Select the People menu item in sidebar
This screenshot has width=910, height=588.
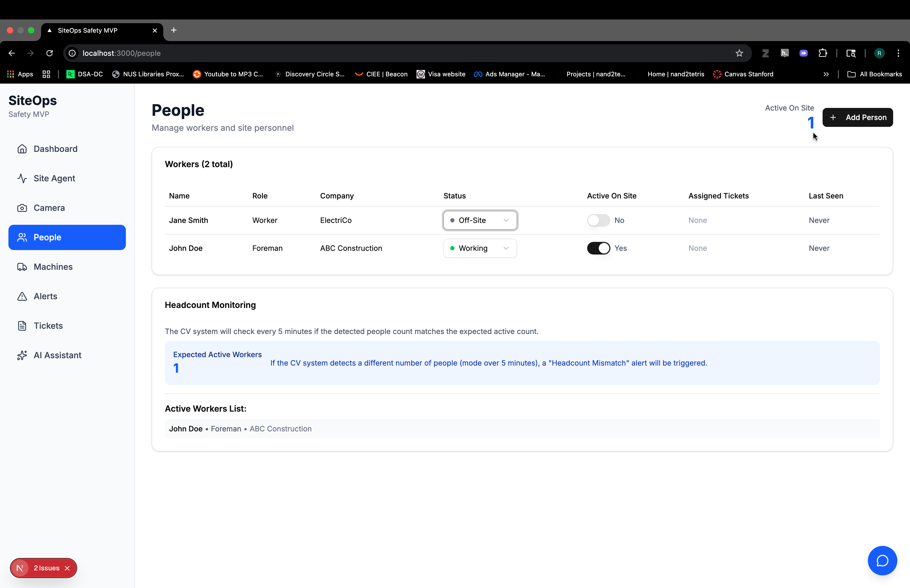click(67, 237)
